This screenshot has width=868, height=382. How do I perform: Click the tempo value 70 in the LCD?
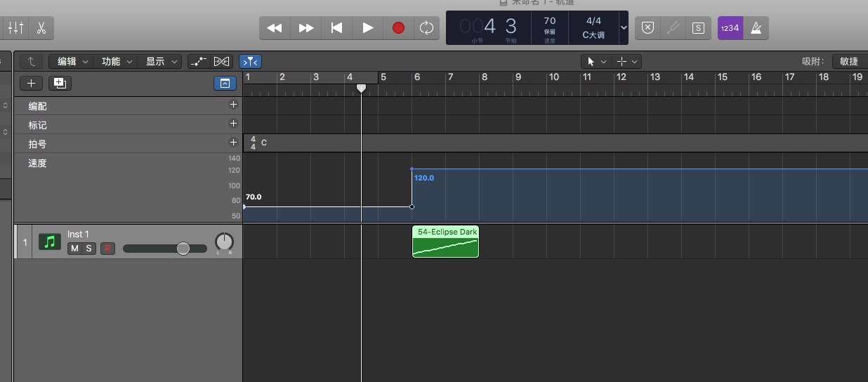pyautogui.click(x=550, y=21)
